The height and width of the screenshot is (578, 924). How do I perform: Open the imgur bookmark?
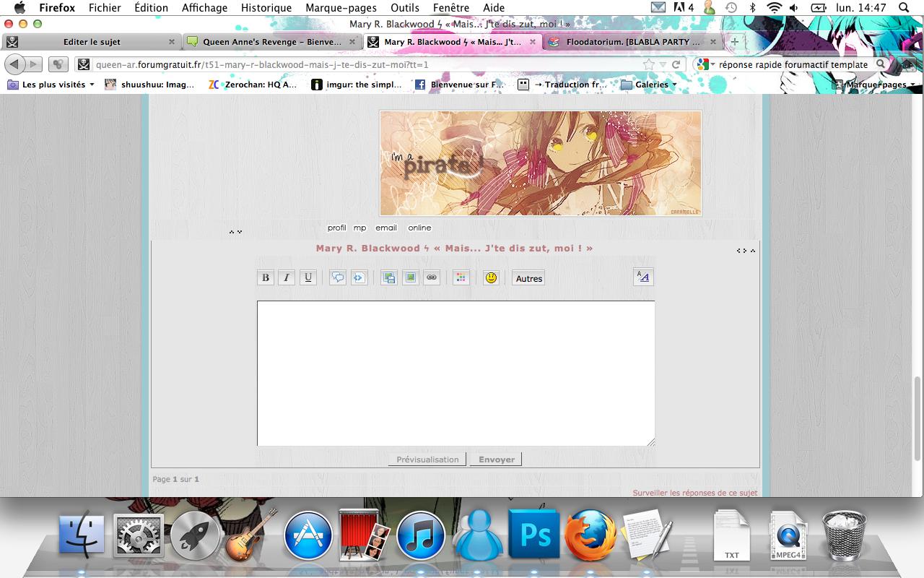357,85
